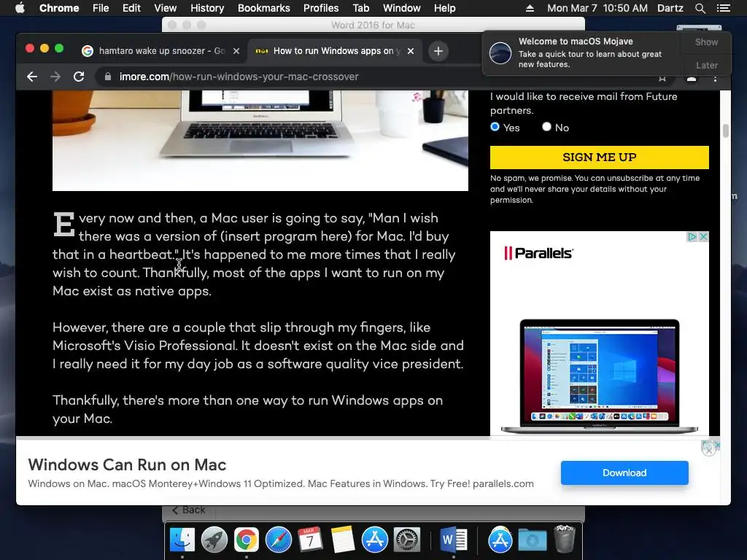Open the Trash in the Dock

[x=565, y=539]
